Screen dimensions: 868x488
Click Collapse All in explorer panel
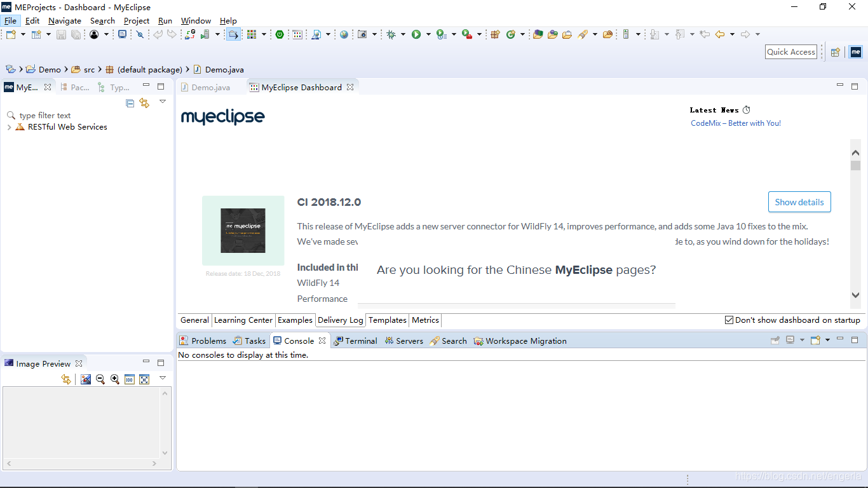130,103
